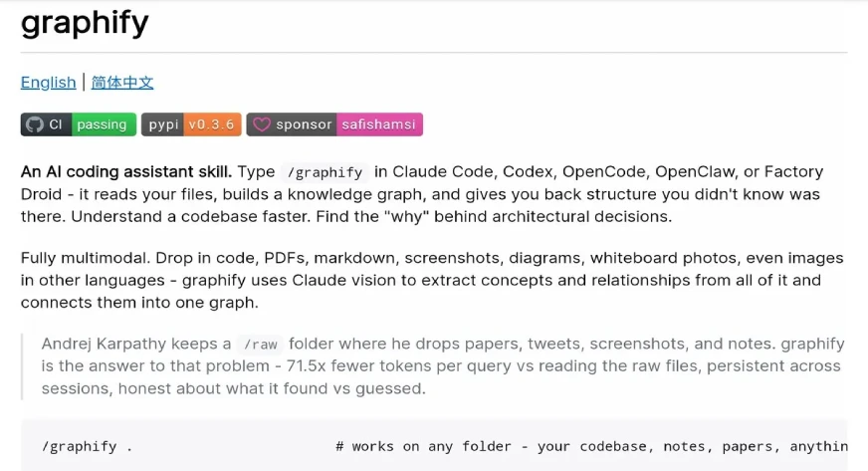Click the 'graphify' page heading
The height and width of the screenshot is (471, 868).
click(85, 22)
